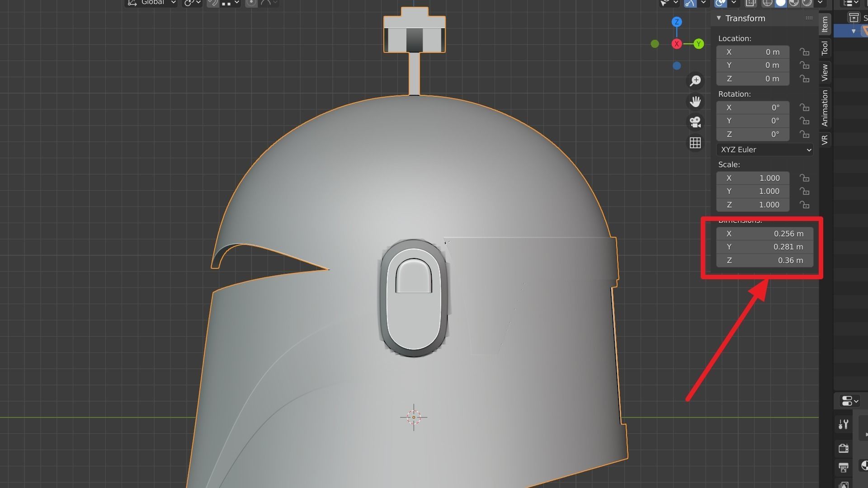Viewport: 868px width, 488px height.
Task: Toggle snapping magnet icon
Action: [x=212, y=3]
